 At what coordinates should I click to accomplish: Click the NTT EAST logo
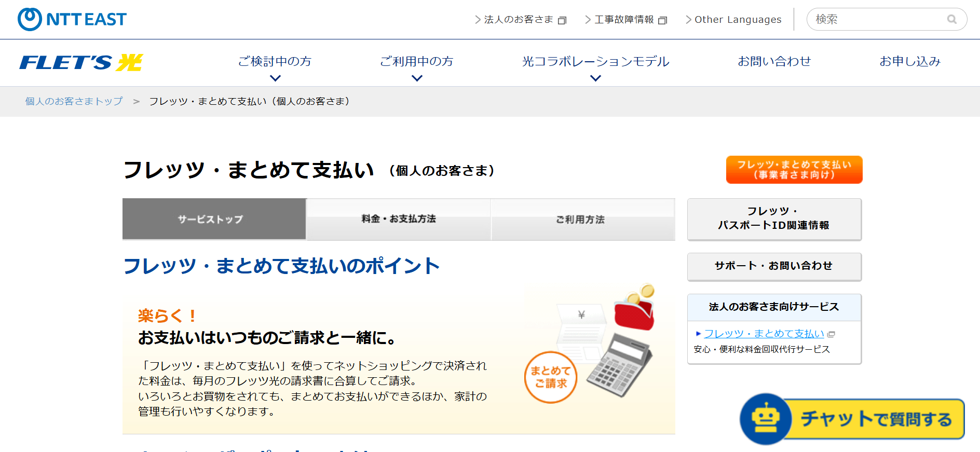pyautogui.click(x=72, y=19)
